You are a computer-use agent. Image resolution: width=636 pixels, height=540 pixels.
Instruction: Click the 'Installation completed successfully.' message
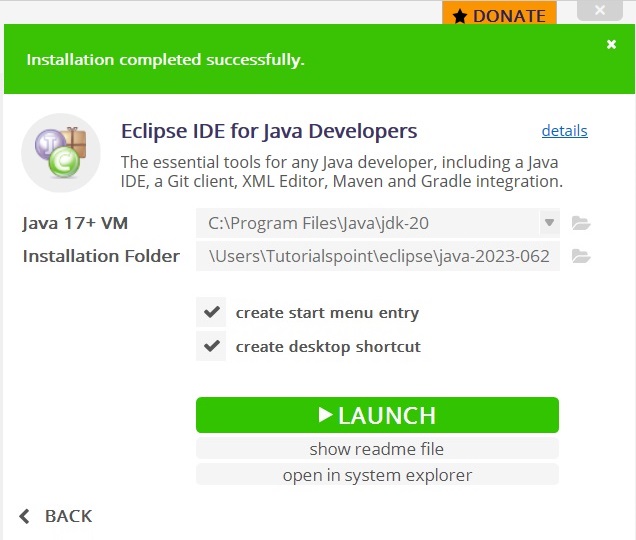165,60
